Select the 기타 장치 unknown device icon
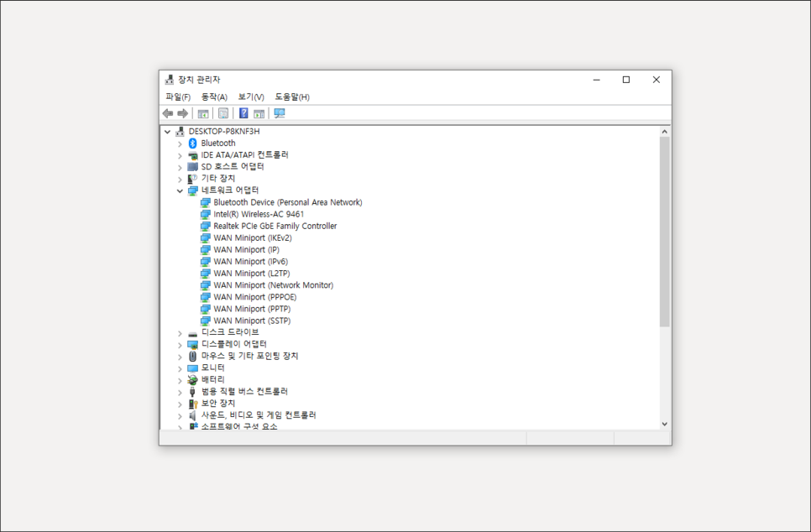The height and width of the screenshot is (532, 811). pyautogui.click(x=192, y=179)
